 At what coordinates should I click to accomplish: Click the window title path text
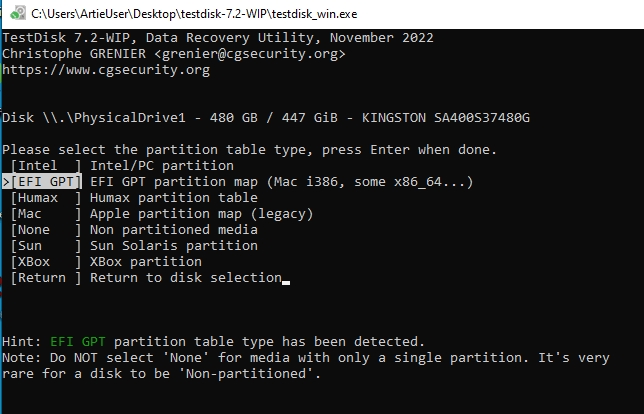[194, 14]
